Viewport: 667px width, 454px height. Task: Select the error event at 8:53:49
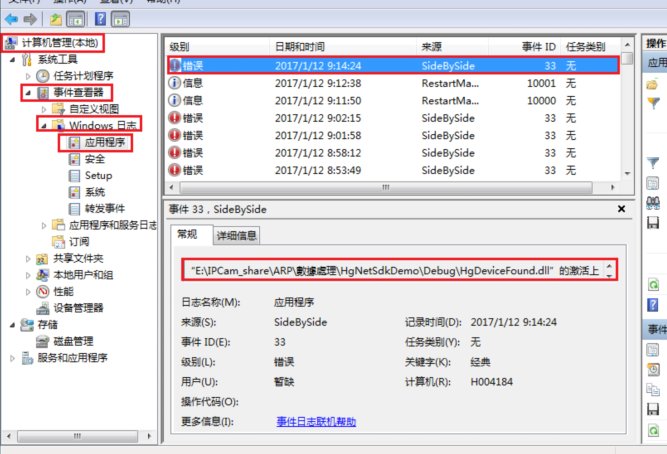pos(393,170)
